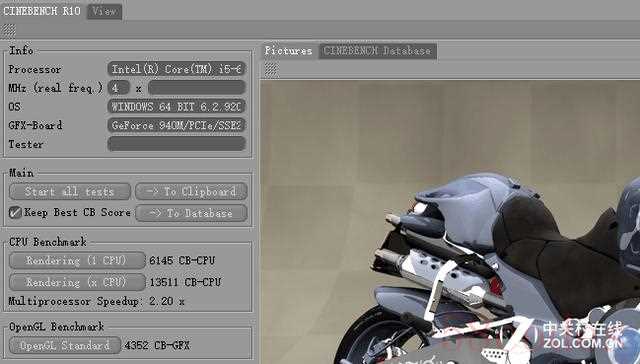Start all tests

70,191
